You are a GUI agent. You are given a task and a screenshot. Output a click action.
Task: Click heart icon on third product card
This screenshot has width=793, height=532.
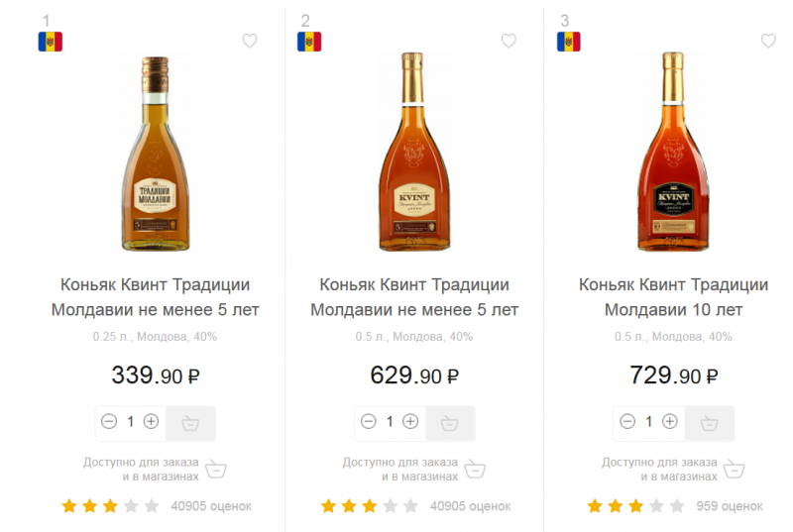click(x=768, y=41)
